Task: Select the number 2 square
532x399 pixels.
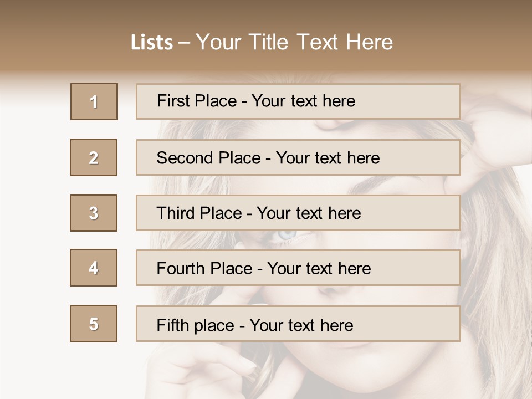Action: click(x=94, y=157)
